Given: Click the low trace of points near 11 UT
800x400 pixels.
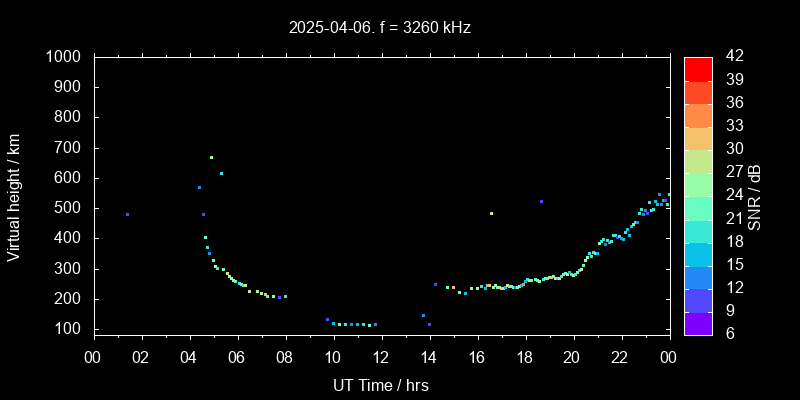Looking at the screenshot, I should point(352,324).
